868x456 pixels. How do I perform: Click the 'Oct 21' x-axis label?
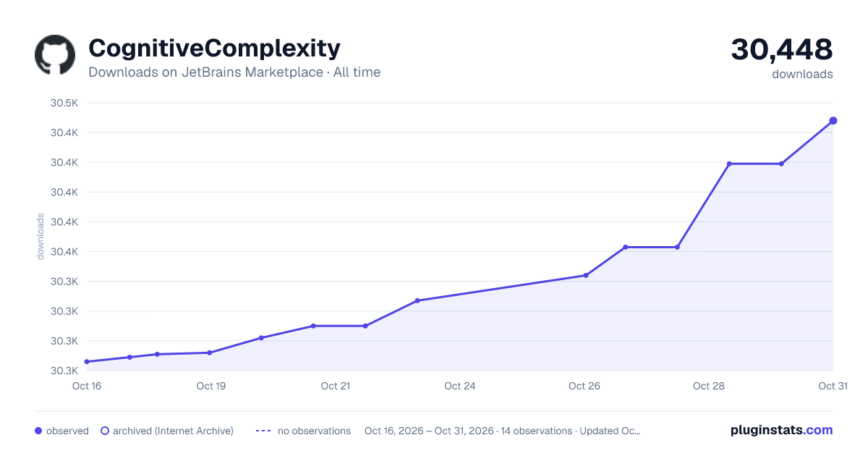336,386
